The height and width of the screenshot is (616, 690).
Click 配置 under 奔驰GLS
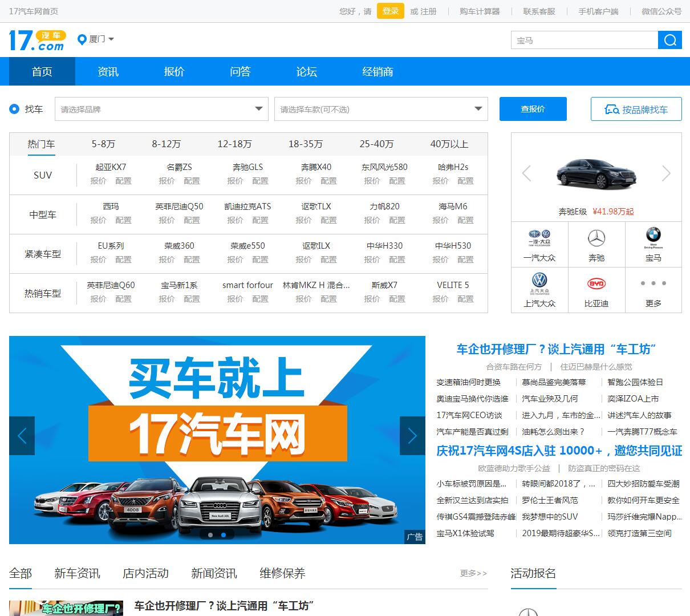click(260, 181)
